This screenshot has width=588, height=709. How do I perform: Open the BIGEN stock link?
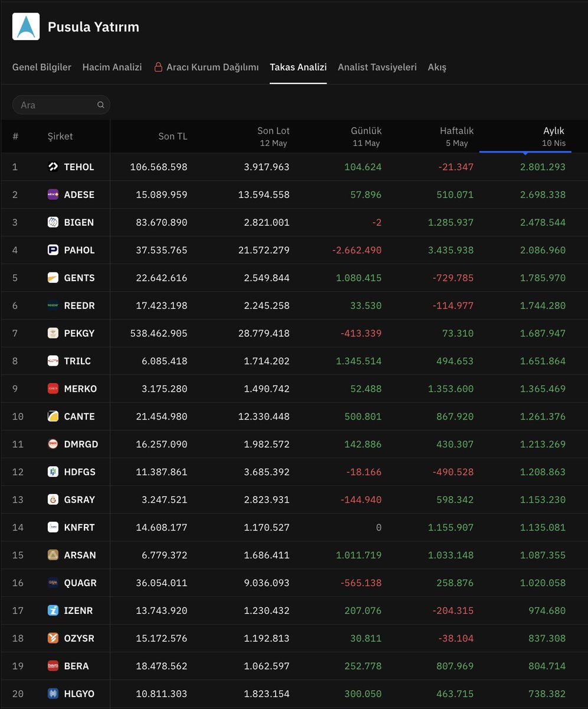tap(79, 223)
